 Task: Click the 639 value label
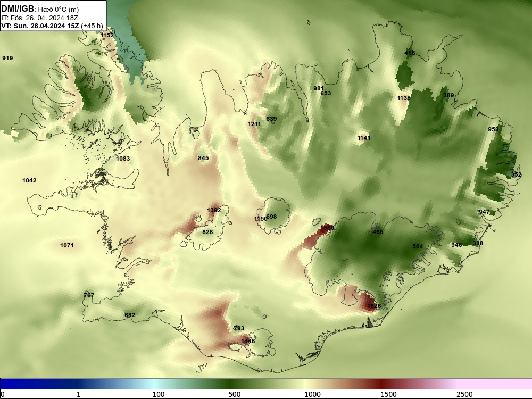click(271, 119)
